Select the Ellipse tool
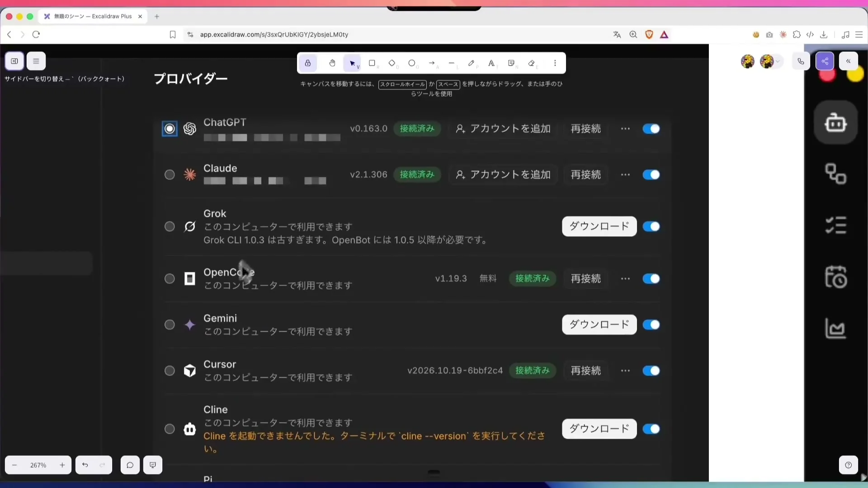The image size is (868, 488). 412,63
